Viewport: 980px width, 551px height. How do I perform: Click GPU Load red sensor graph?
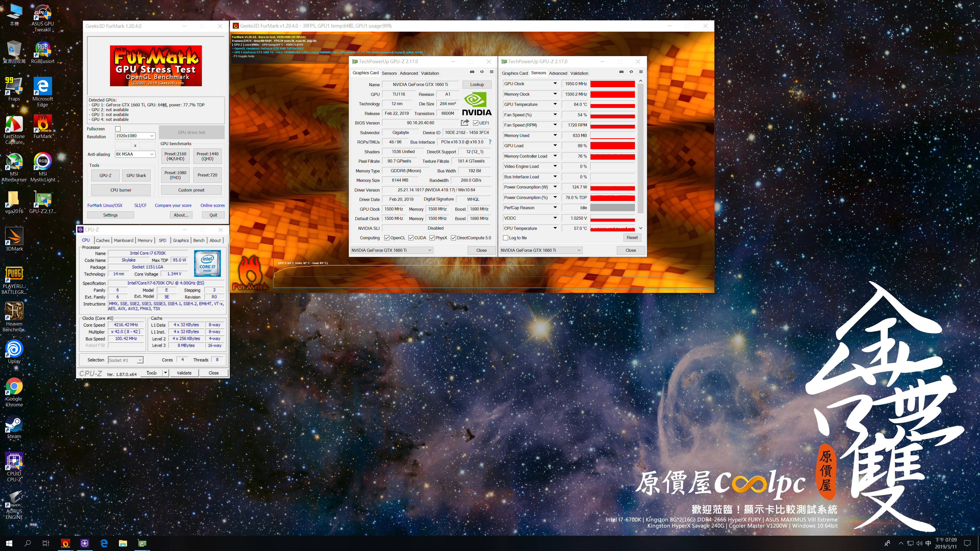pyautogui.click(x=612, y=146)
